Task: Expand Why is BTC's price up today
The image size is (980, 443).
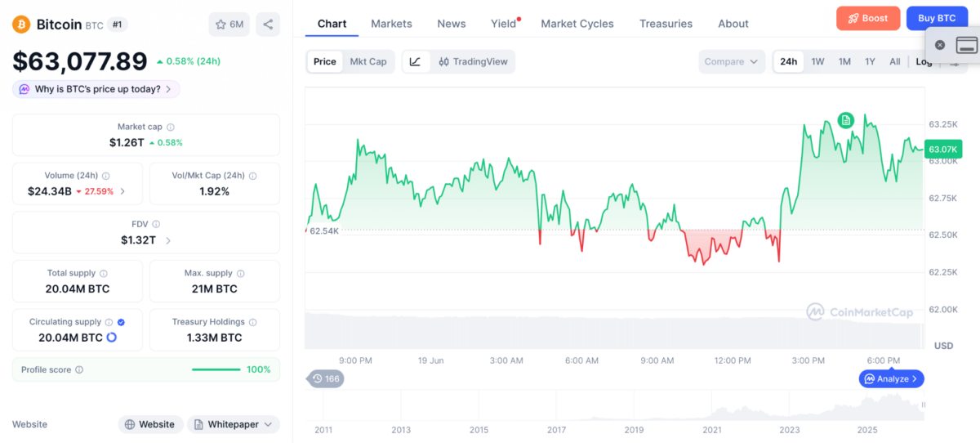Action: coord(96,89)
